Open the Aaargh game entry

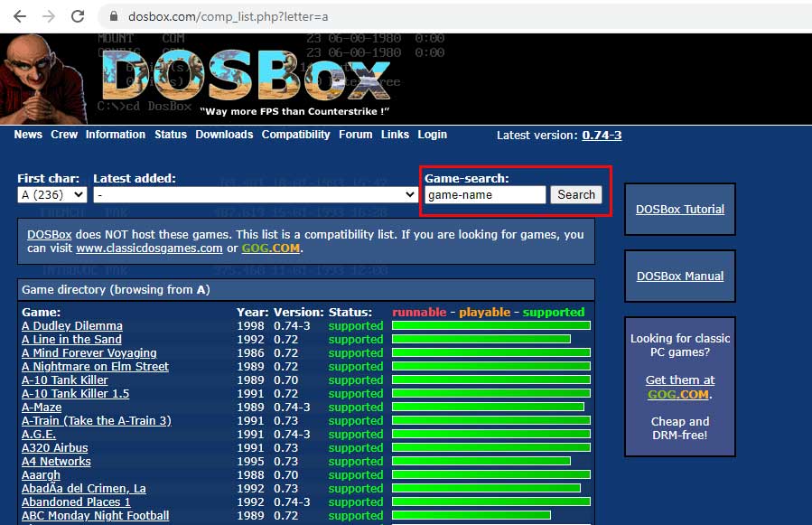pos(41,474)
